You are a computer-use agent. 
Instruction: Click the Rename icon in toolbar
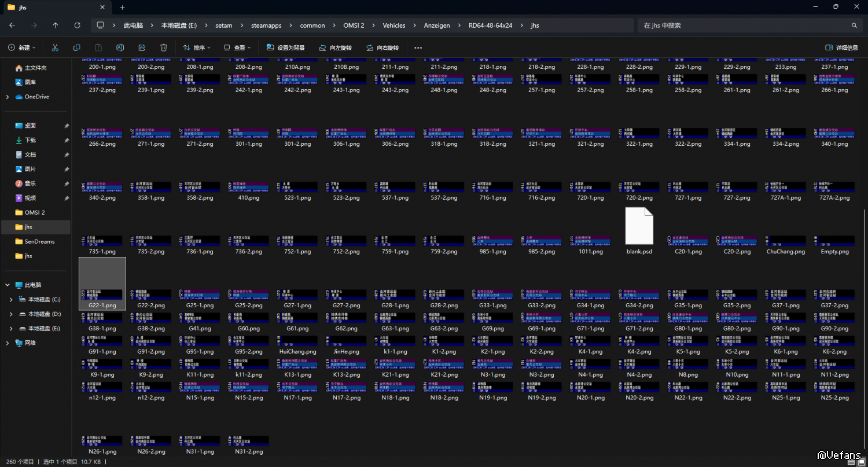pyautogui.click(x=120, y=47)
